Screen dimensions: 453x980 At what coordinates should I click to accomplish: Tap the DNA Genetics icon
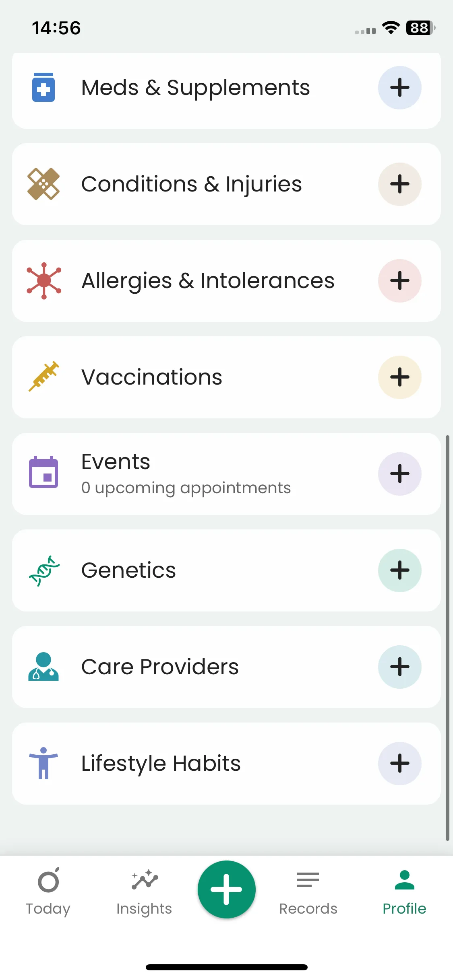44,570
